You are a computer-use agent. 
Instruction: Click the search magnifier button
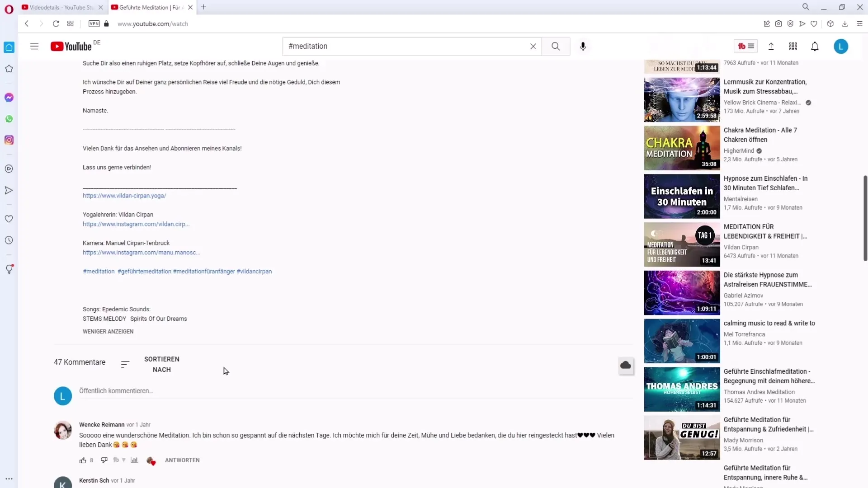[x=556, y=46]
